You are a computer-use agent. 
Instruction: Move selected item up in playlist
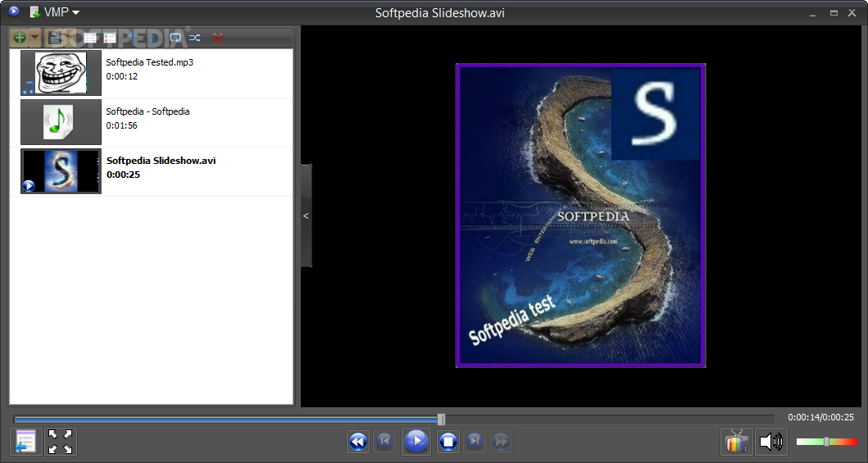click(x=132, y=39)
